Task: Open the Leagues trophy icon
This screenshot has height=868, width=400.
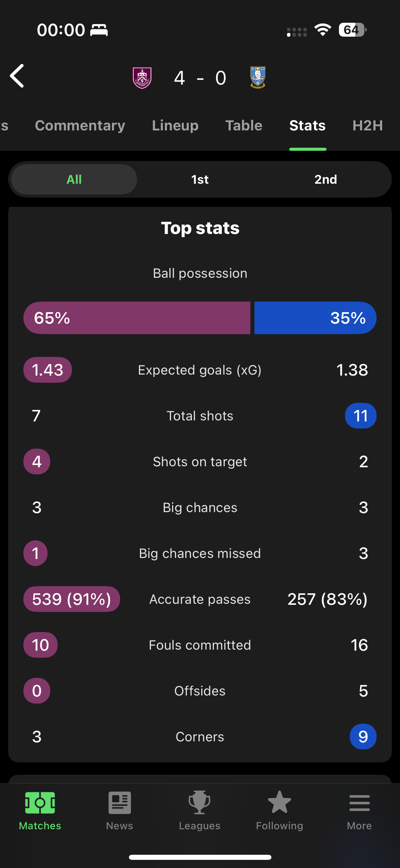Action: pos(199,803)
